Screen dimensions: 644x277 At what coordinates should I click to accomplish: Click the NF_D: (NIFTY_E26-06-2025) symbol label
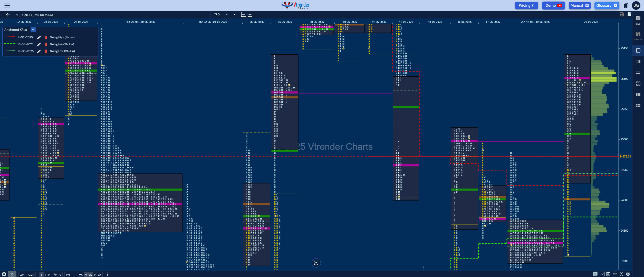34,15
